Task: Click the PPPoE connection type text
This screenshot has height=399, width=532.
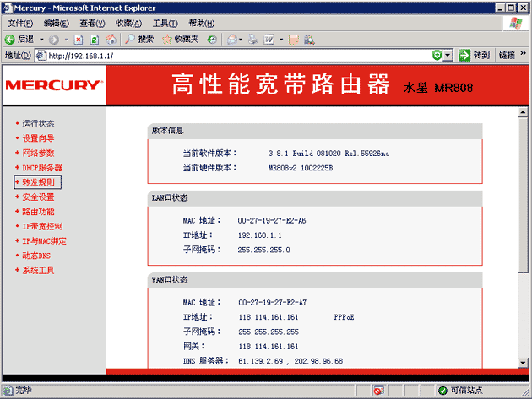Action: 344,317
